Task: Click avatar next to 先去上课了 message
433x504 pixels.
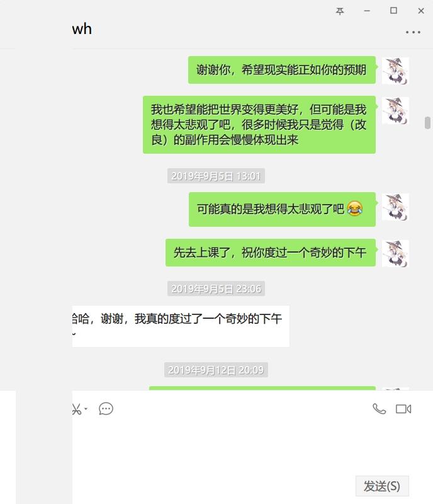Action: pos(395,253)
